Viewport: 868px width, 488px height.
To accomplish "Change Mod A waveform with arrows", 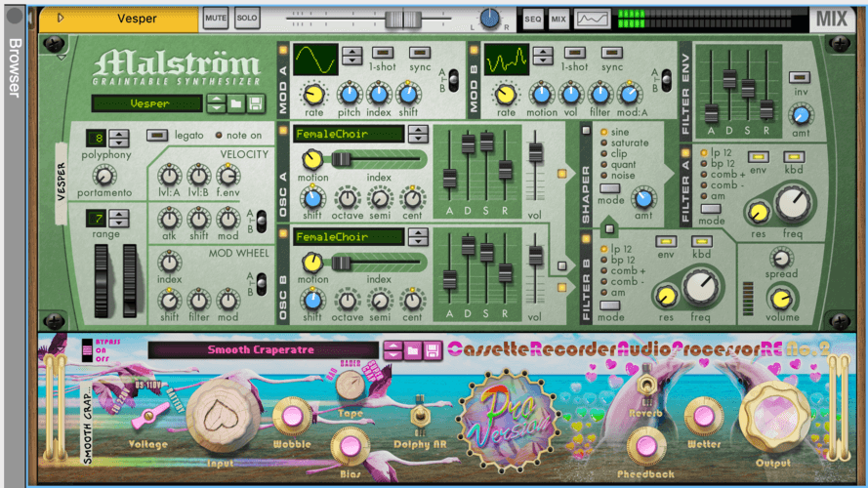I will (352, 56).
